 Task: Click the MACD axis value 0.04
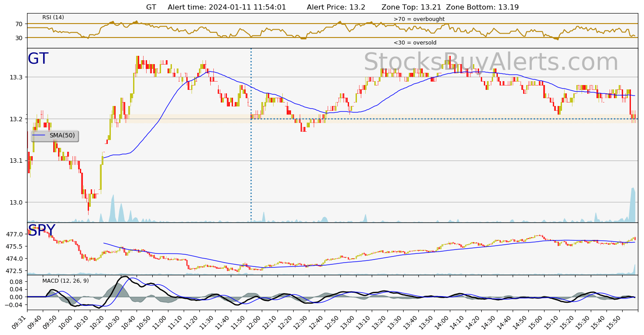pos(16,289)
